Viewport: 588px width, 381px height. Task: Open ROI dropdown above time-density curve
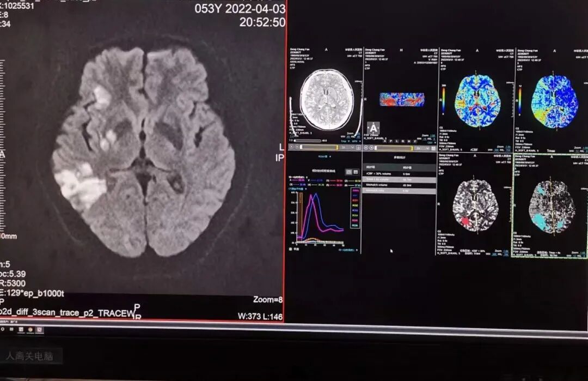[x=324, y=156]
